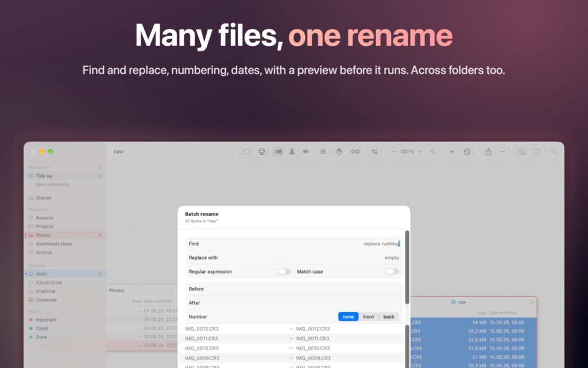Click the 100 % zoom level value
The height and width of the screenshot is (368, 588).
407,152
